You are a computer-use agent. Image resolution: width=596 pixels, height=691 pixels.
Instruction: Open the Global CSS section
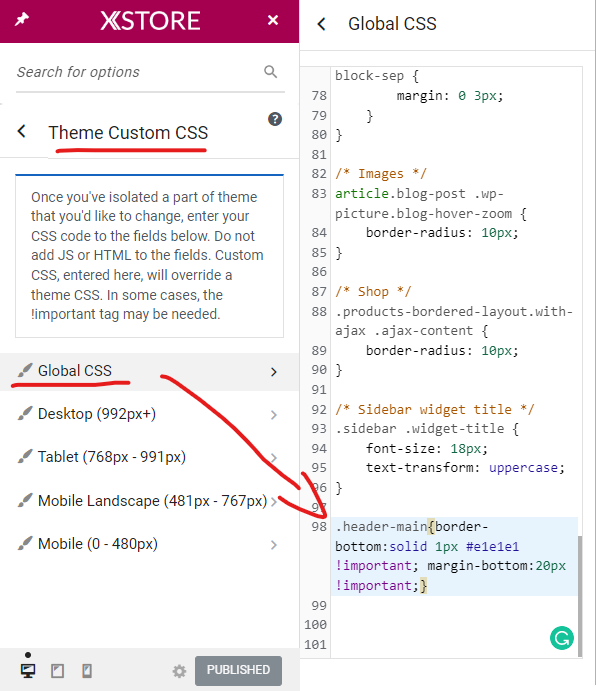149,372
